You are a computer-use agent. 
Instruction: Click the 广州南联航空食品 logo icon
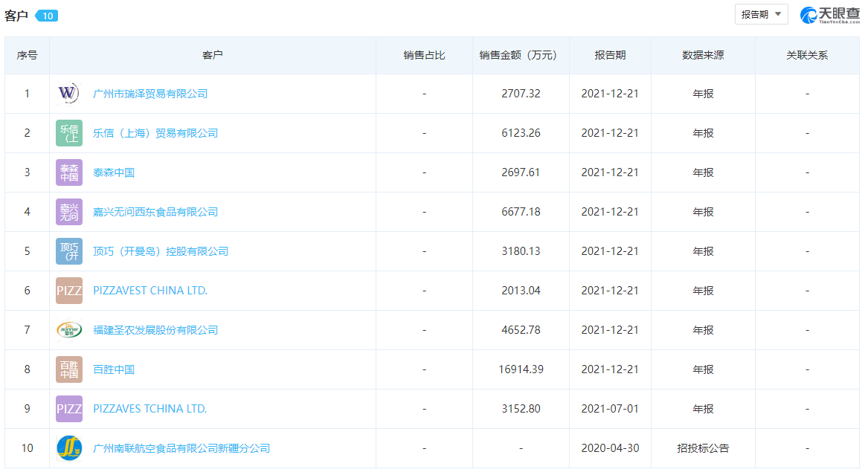click(68, 448)
